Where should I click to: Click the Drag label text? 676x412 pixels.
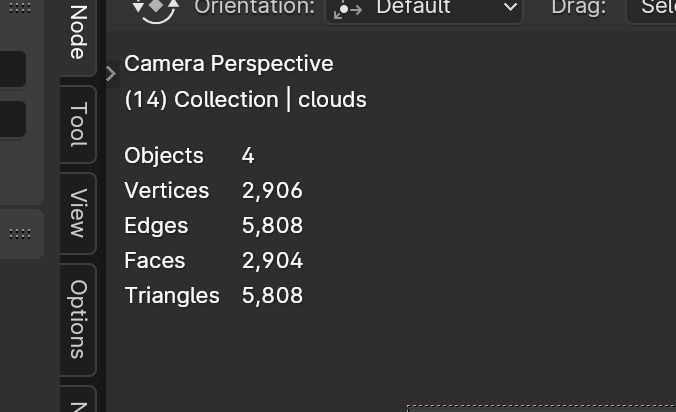click(578, 9)
